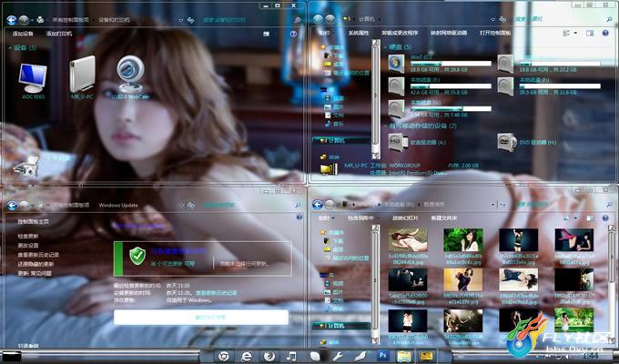Open help in the Computer window
Screen dimensions: 619x364
605,33
